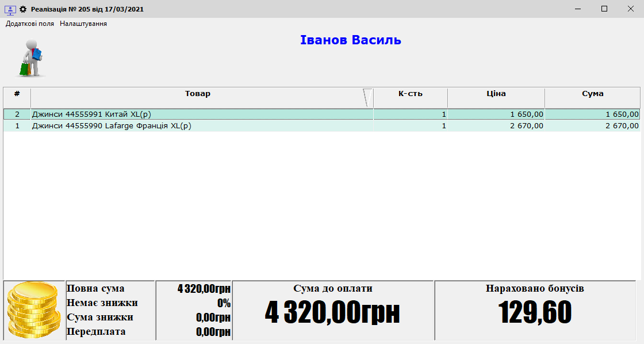Click the Сума column header
The image size is (644, 344).
(x=592, y=94)
